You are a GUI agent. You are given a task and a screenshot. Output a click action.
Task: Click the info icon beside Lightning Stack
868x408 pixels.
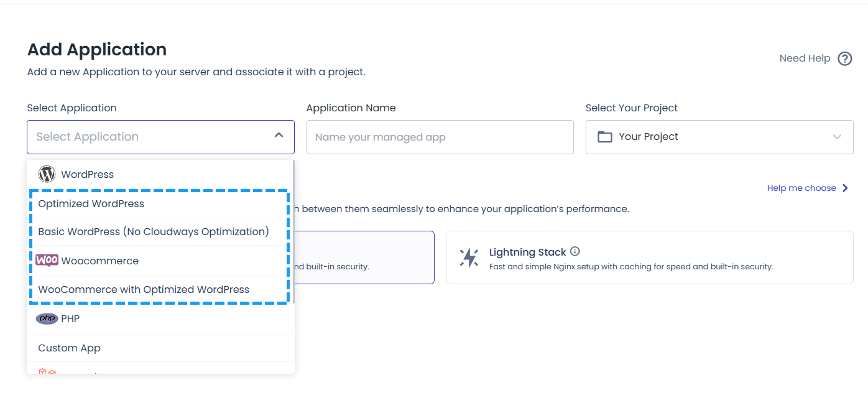(575, 251)
